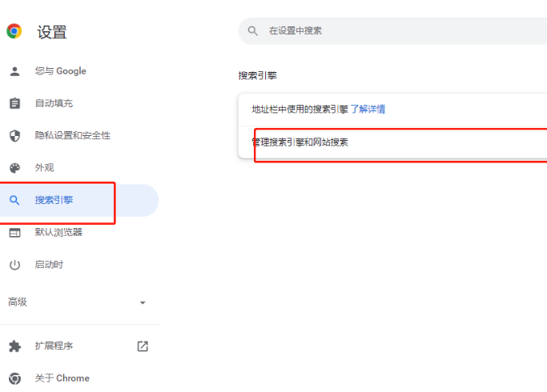Screen dimensions: 547x392
Task: Click the 了解详情 link
Action: click(x=368, y=109)
